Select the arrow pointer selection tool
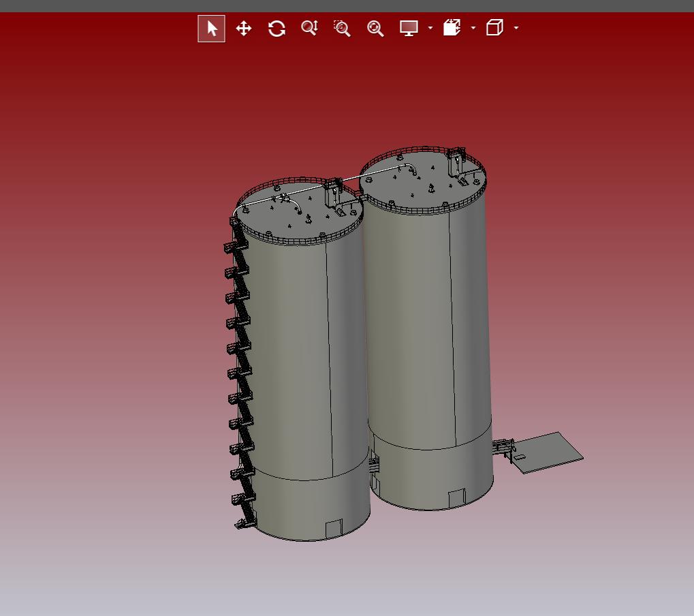Viewport: 694px width, 616px height. pyautogui.click(x=211, y=29)
